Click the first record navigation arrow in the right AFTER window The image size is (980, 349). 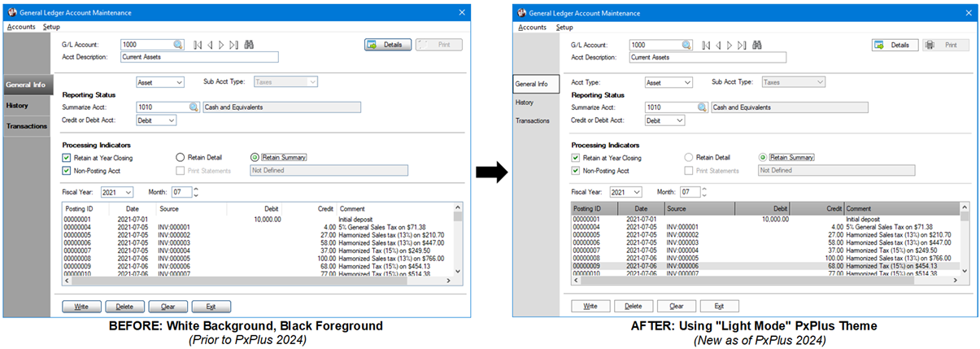(706, 45)
